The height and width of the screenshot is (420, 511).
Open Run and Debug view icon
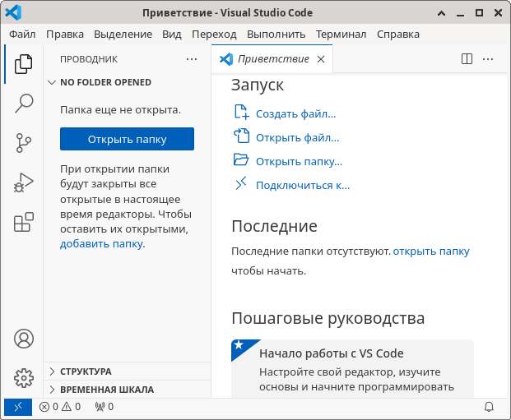(23, 182)
